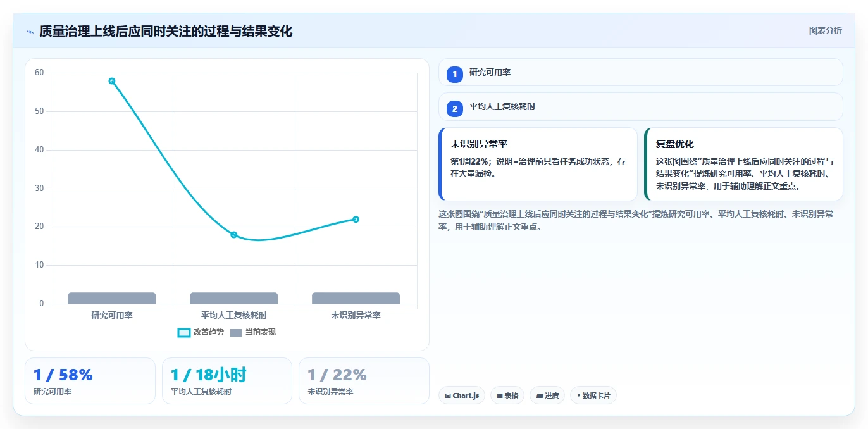Click the 第1周22% description text
868x429 pixels.
(538, 167)
